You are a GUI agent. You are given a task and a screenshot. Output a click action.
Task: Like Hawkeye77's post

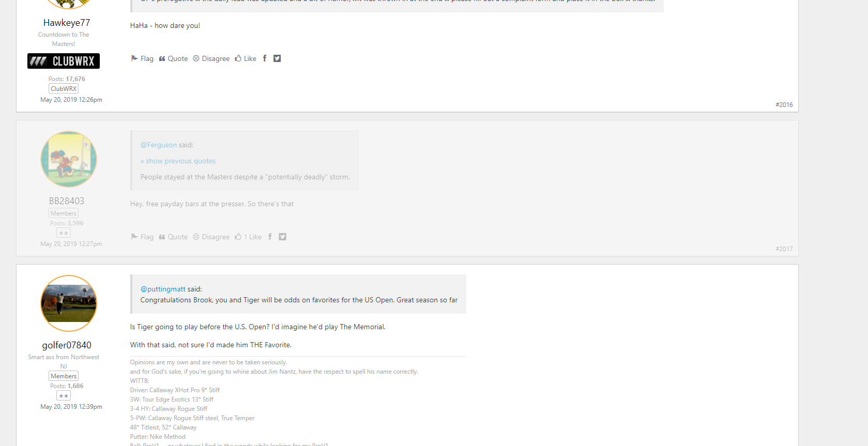tap(246, 58)
